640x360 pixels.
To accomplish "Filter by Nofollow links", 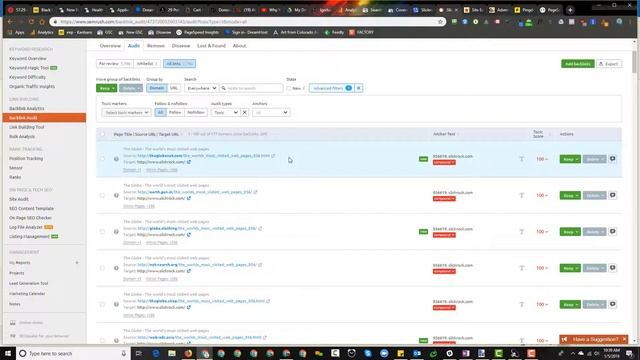I will coord(196,112).
